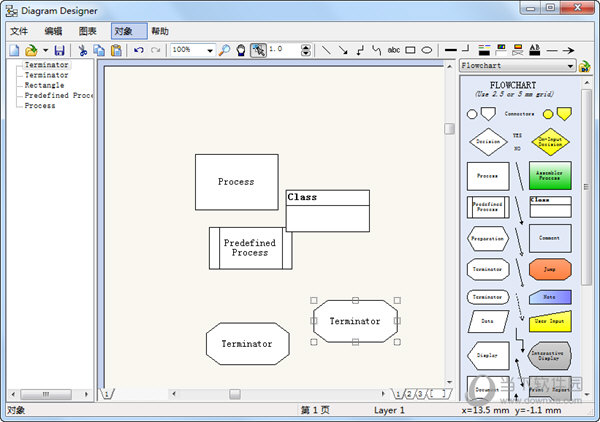The image size is (600, 422).
Task: Open the 编辑 menu
Action: [53, 31]
